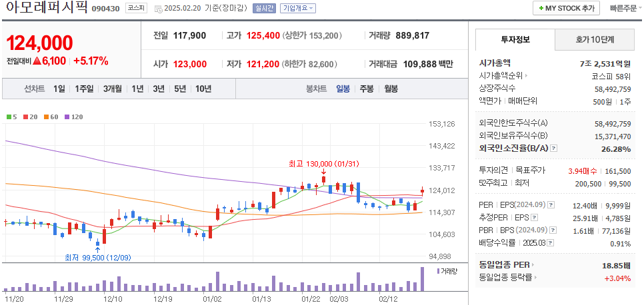Click the 전일 value 117,900
The height and width of the screenshot is (305, 644).
(189, 36)
